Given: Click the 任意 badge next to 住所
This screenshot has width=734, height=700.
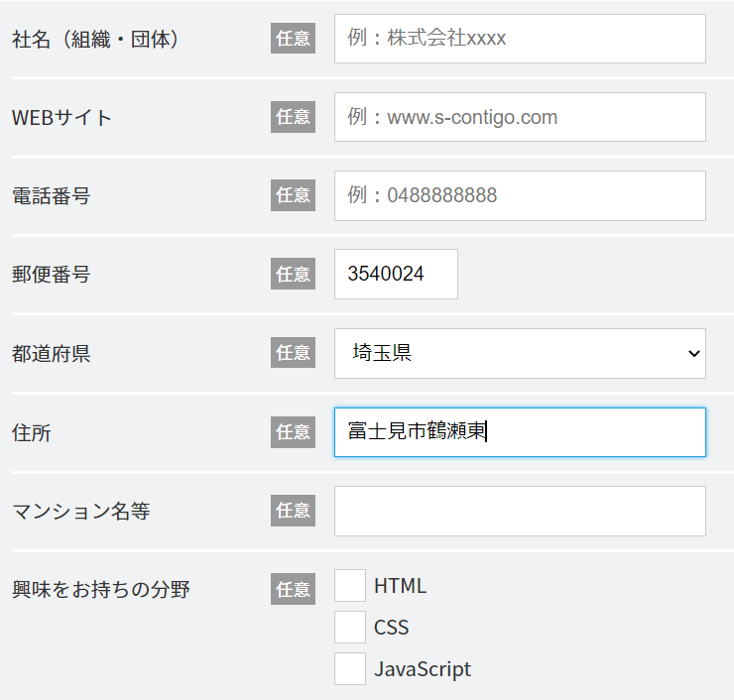Looking at the screenshot, I should tap(293, 431).
